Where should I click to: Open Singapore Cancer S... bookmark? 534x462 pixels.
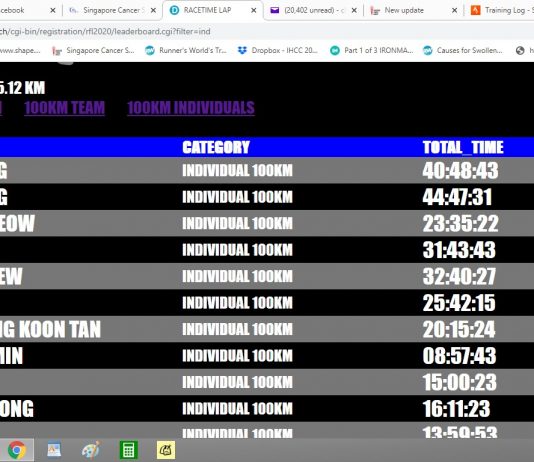94,50
